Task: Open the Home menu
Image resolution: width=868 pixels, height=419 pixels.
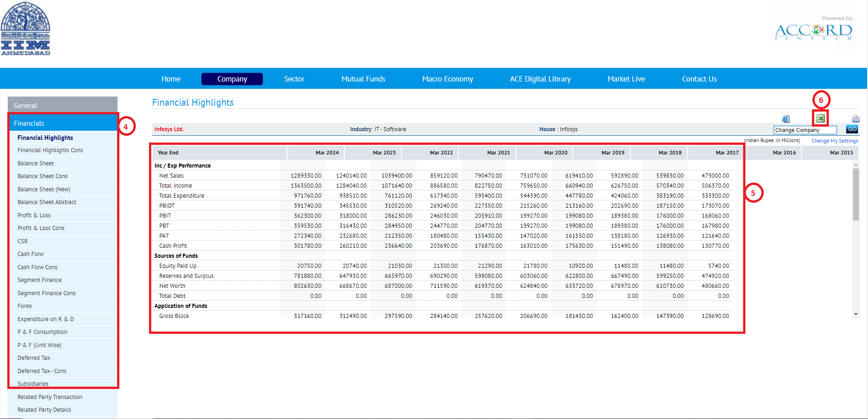Action: (x=171, y=79)
